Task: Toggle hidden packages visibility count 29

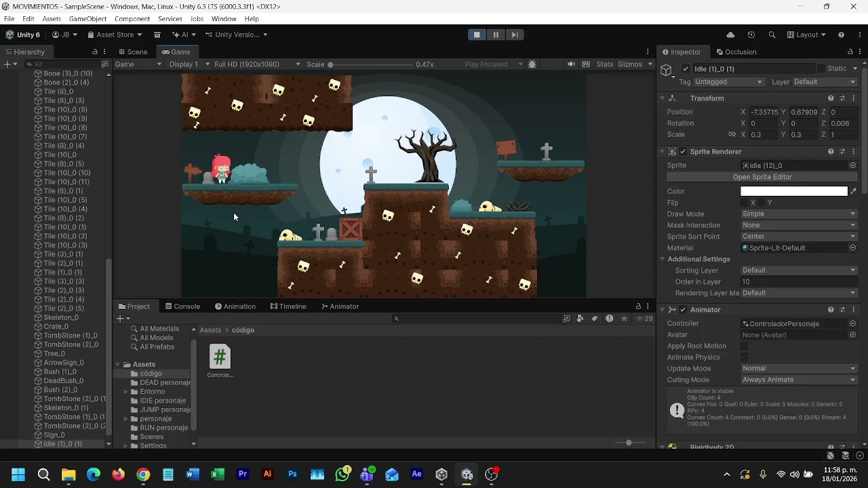Action: point(644,319)
